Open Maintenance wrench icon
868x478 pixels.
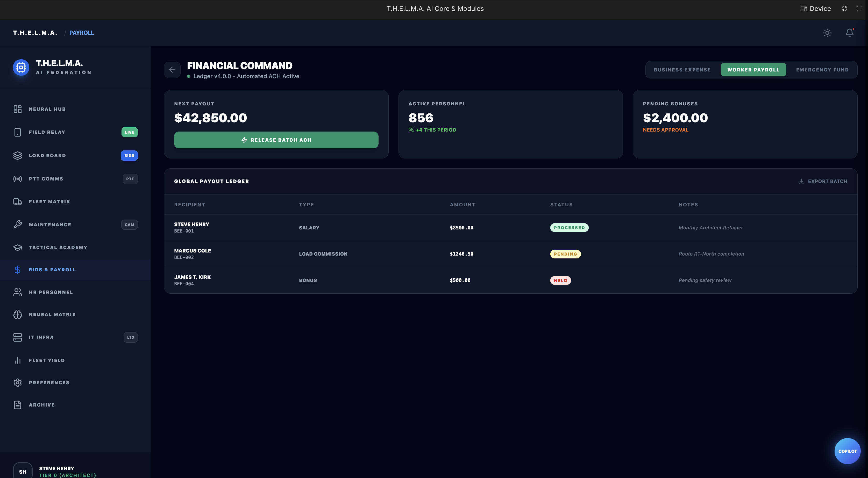[x=18, y=224]
